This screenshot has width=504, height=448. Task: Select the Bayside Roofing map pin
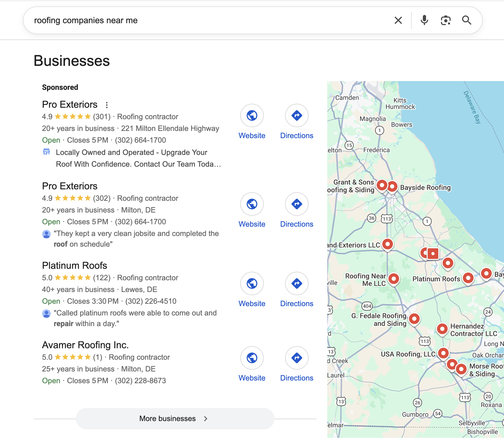392,186
